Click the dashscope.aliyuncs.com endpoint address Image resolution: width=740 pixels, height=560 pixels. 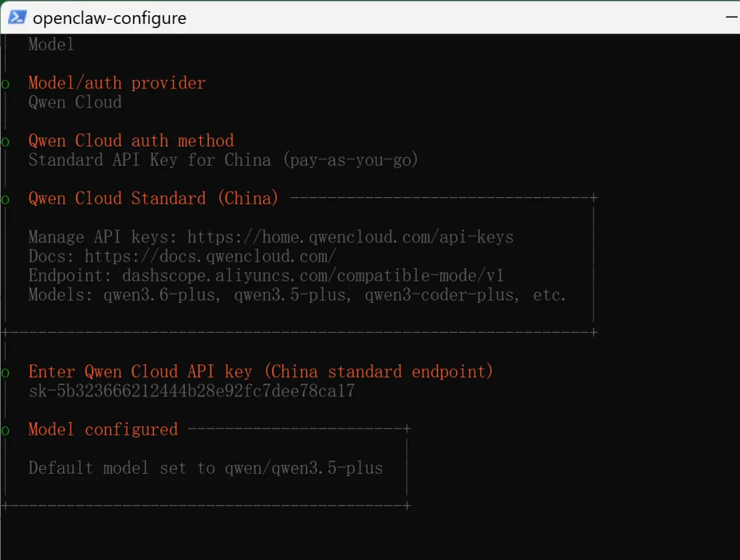[x=312, y=276]
